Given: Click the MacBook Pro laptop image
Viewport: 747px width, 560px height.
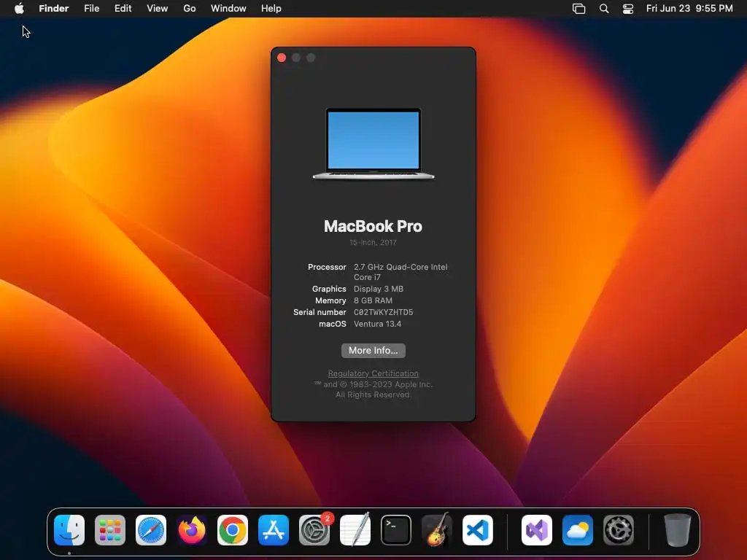Looking at the screenshot, I should pos(373,144).
